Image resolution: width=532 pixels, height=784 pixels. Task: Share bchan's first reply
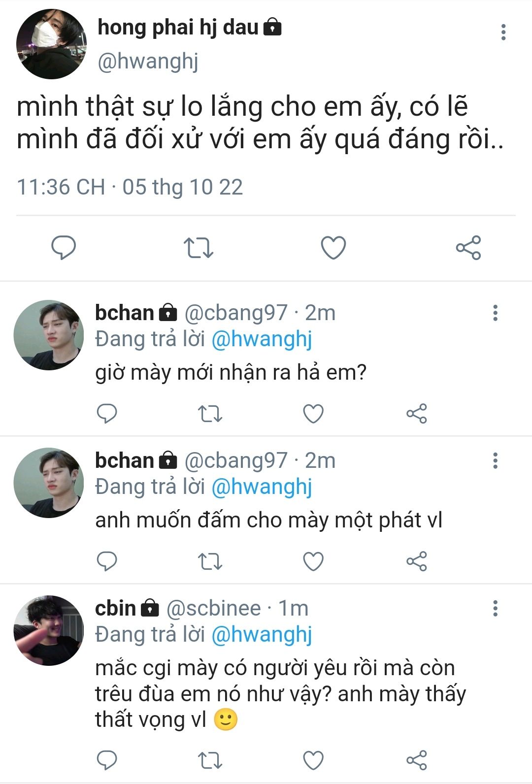417,414
